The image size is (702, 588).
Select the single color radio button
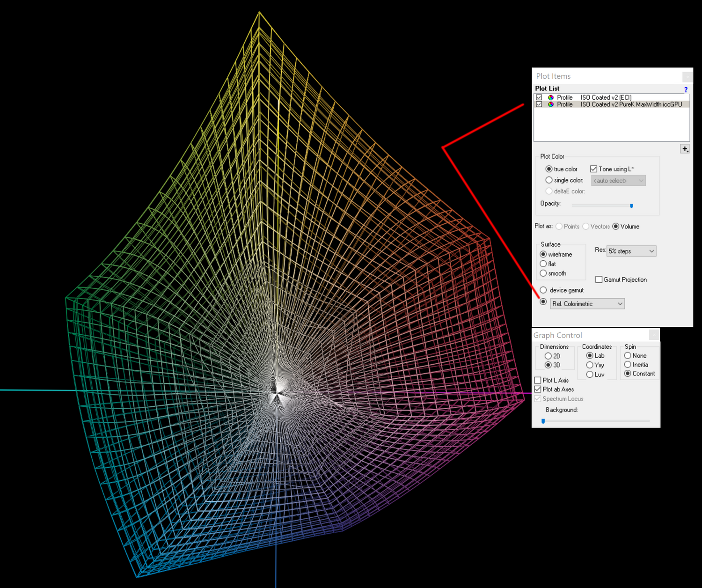(x=549, y=180)
